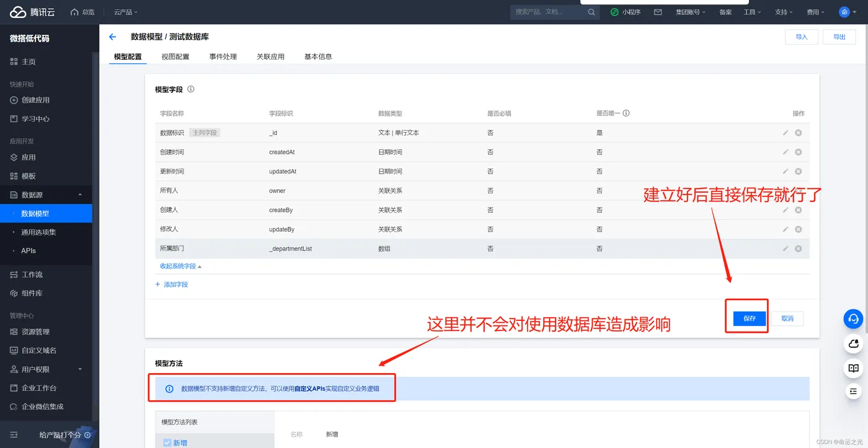Collapse the sidebar with bottom icon

pyautogui.click(x=14, y=435)
